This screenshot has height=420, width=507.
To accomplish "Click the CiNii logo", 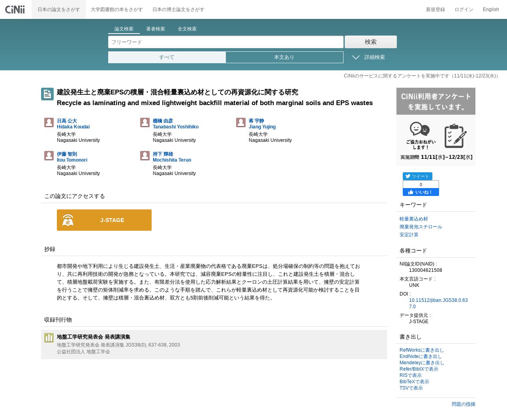I will point(15,9).
